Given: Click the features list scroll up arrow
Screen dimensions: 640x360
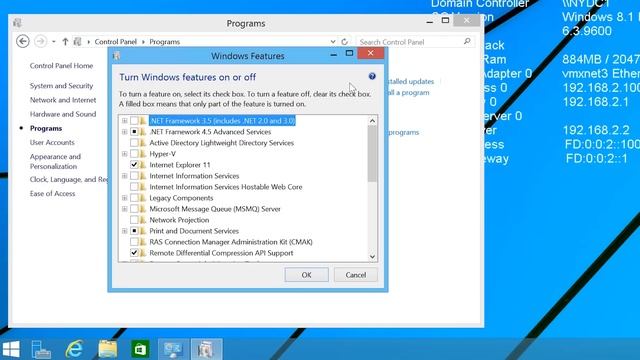Looking at the screenshot, I should click(372, 121).
